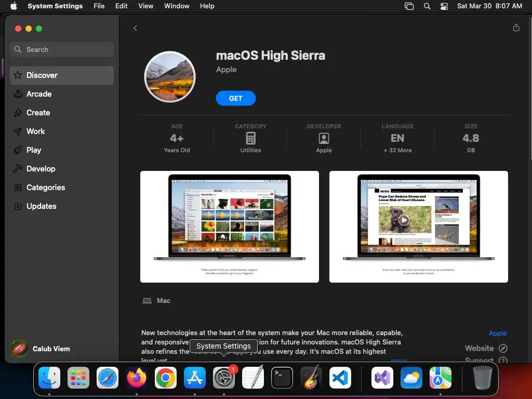Image resolution: width=532 pixels, height=399 pixels.
Task: Open Trash from the Dock
Action: click(483, 378)
